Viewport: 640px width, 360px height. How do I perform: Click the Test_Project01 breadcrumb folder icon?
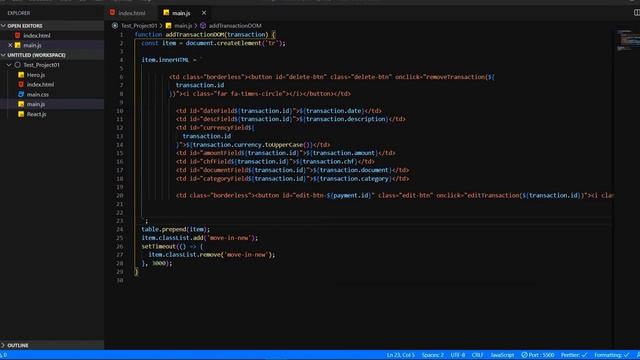pyautogui.click(x=115, y=26)
